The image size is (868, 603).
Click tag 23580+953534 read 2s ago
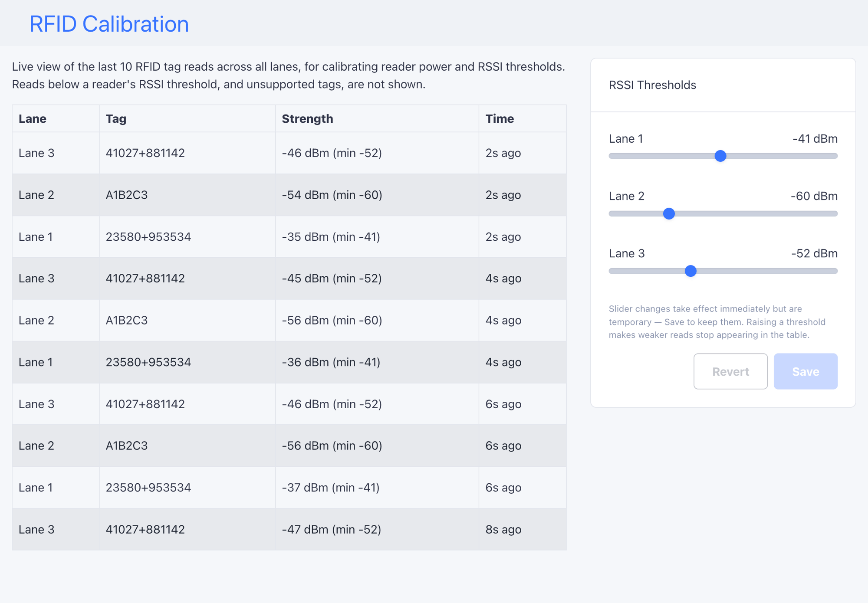pos(187,237)
